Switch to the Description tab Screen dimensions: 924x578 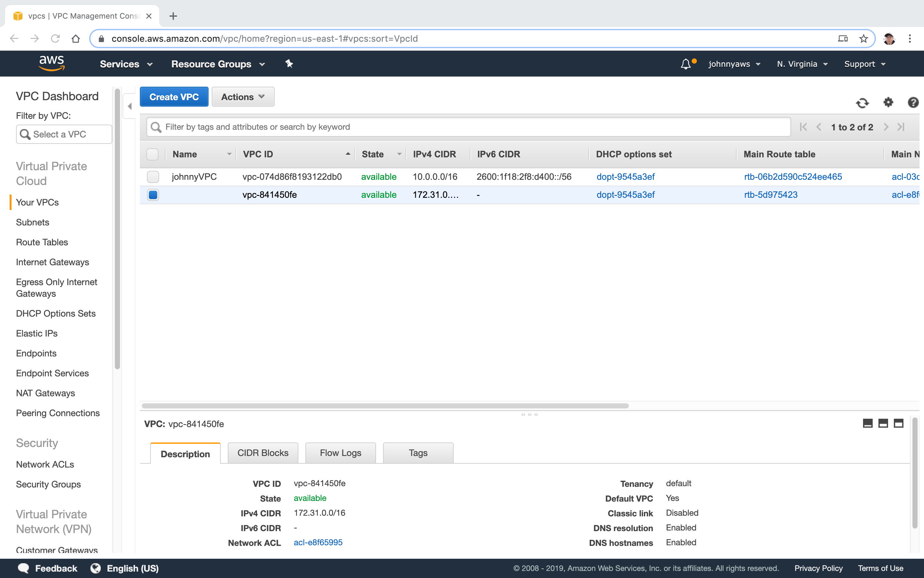[185, 453]
